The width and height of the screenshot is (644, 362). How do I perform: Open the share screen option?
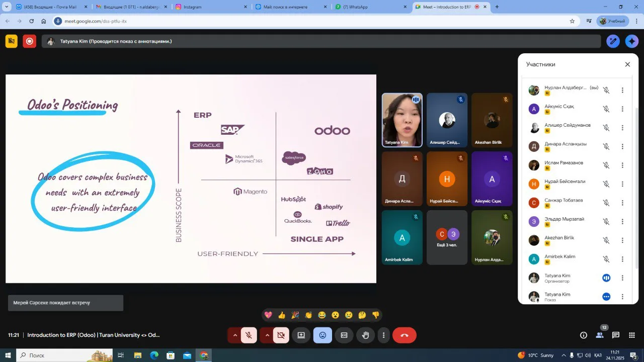301,335
